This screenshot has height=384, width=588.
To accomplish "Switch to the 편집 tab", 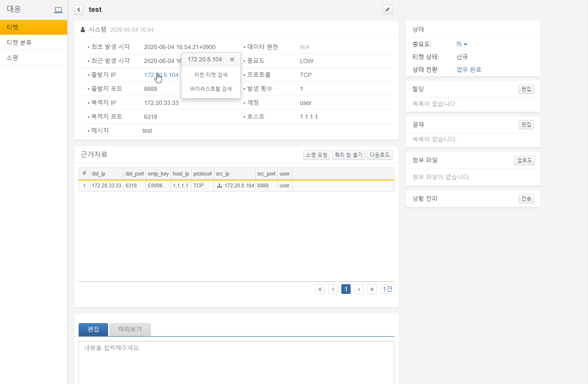I will 93,329.
